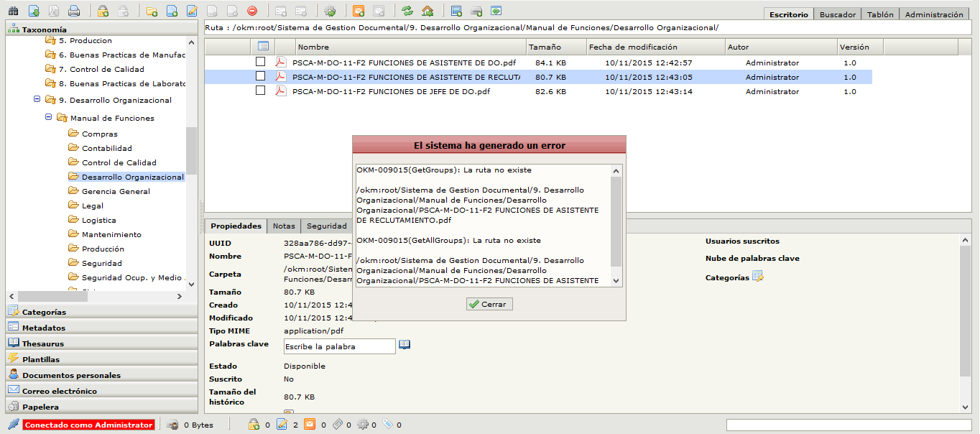980x434 pixels.
Task: Check the box for FUNCIONES DE JEFE DE DO.pdf
Action: [x=261, y=91]
